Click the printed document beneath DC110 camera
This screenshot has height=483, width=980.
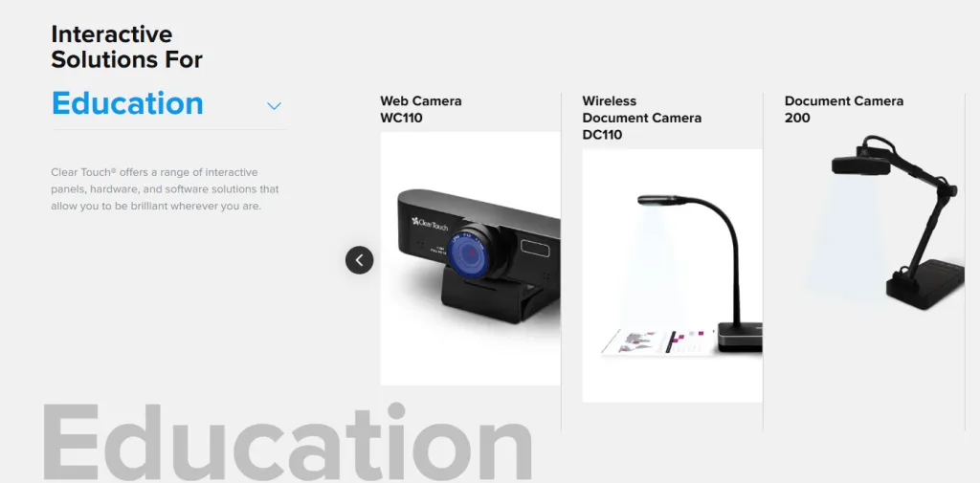click(657, 341)
